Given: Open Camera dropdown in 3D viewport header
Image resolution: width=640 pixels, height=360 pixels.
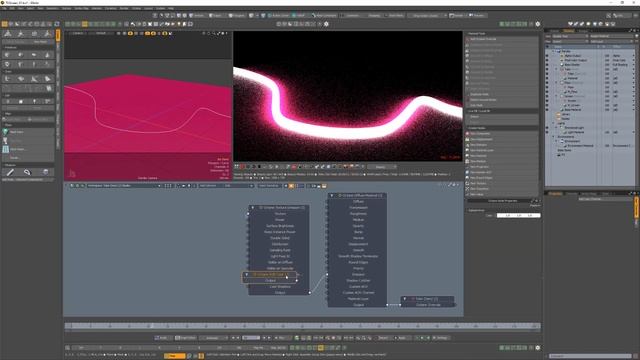Looking at the screenshot, I should (78, 33).
